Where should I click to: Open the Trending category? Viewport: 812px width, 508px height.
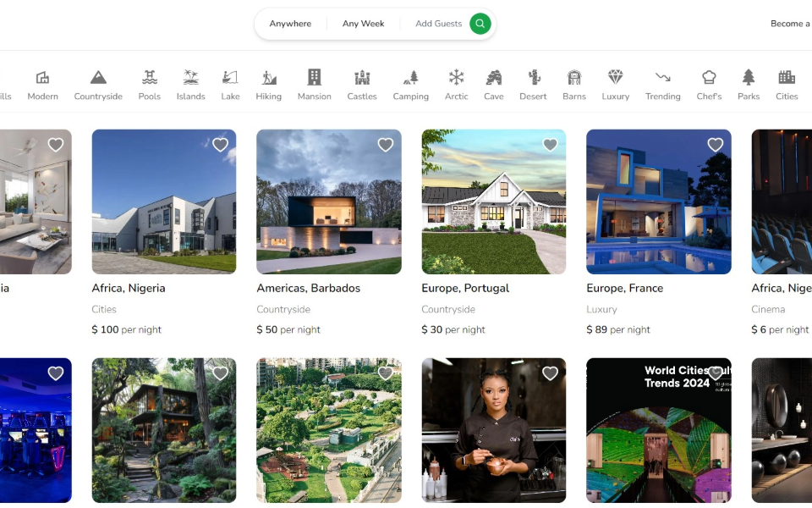pos(662,84)
